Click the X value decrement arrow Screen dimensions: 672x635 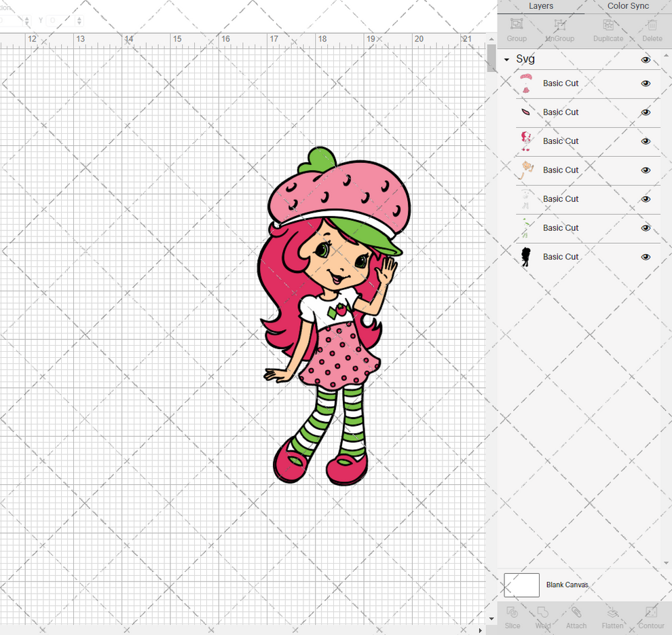[x=26, y=22]
